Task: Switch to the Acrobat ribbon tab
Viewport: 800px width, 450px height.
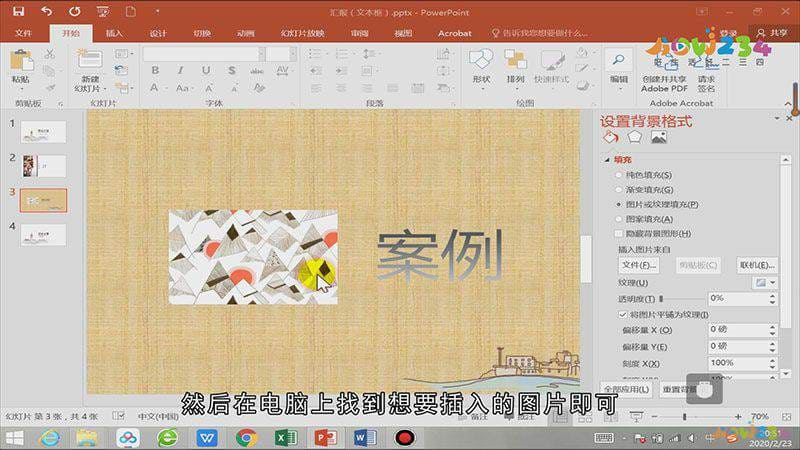Action: point(455,33)
